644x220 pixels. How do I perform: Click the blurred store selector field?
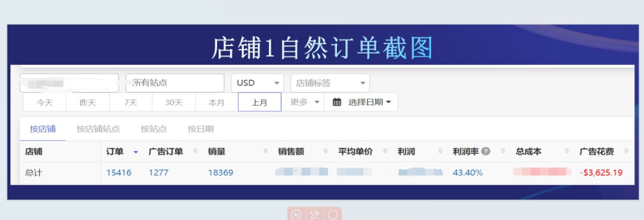point(69,83)
